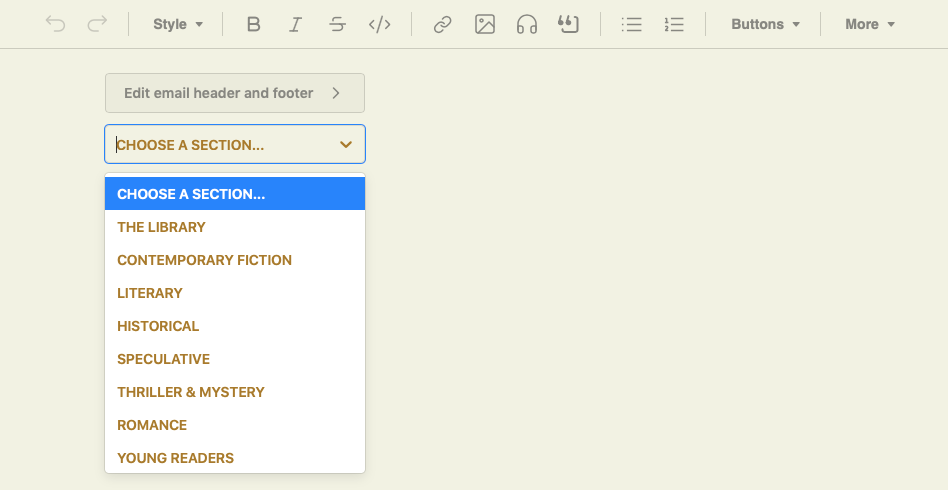Click the Redo arrow icon
Viewport: 948px width, 490px height.
(x=97, y=24)
